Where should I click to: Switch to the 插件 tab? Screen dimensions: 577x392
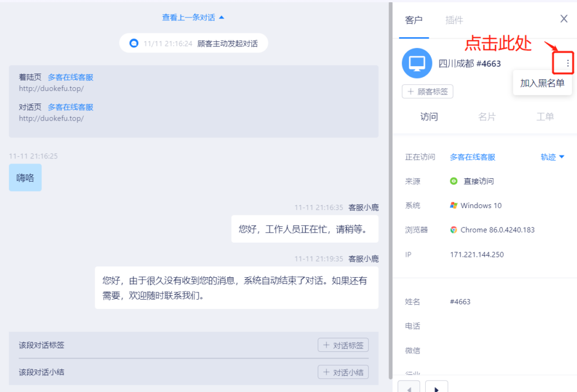point(454,20)
